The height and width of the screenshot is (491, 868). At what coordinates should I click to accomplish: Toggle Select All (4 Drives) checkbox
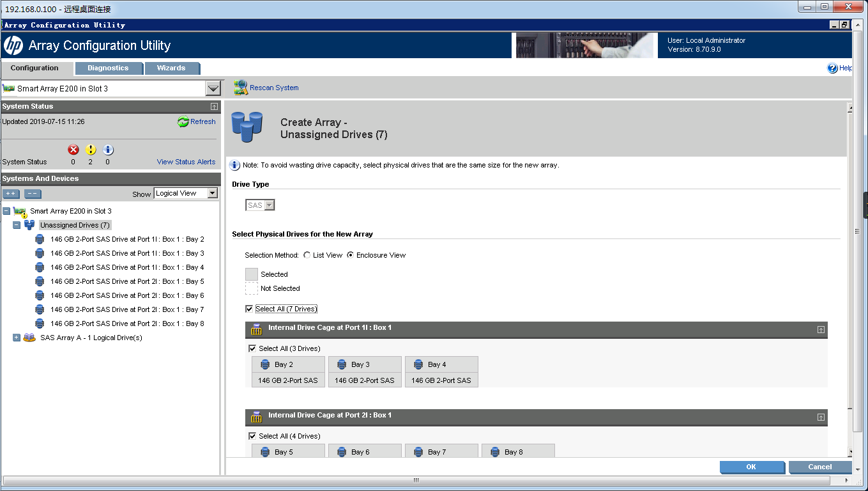[252, 436]
